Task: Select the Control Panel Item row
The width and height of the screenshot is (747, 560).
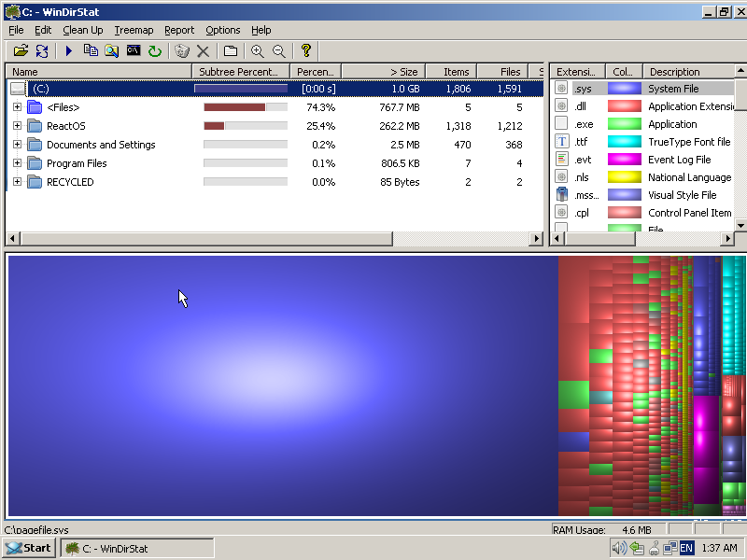Action: click(x=643, y=213)
